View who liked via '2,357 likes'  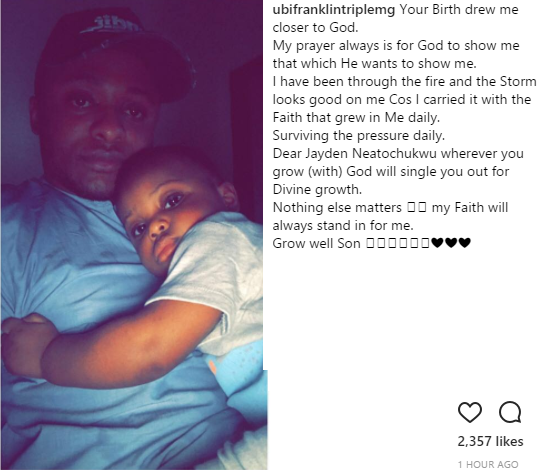point(490,441)
